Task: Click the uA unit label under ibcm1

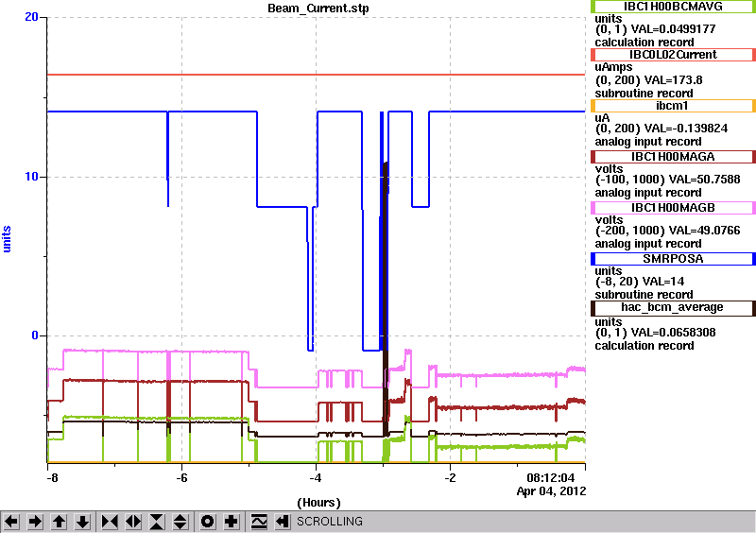Action: tap(602, 118)
